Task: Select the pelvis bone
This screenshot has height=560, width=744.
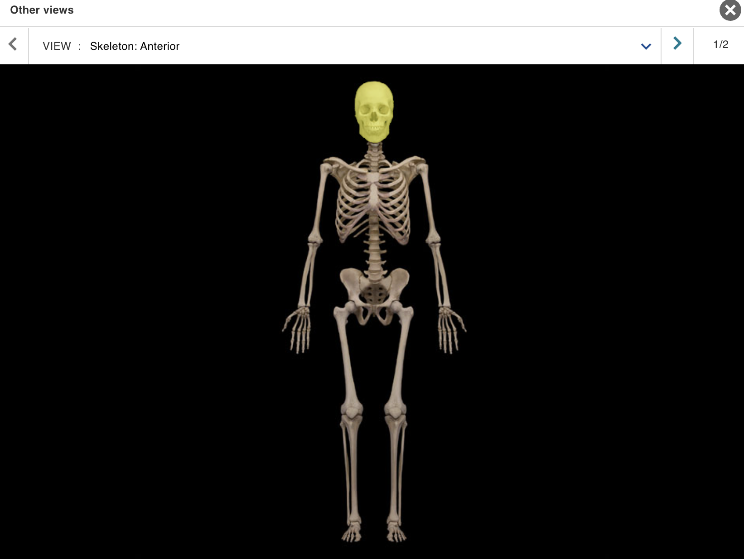Action: coord(373,290)
